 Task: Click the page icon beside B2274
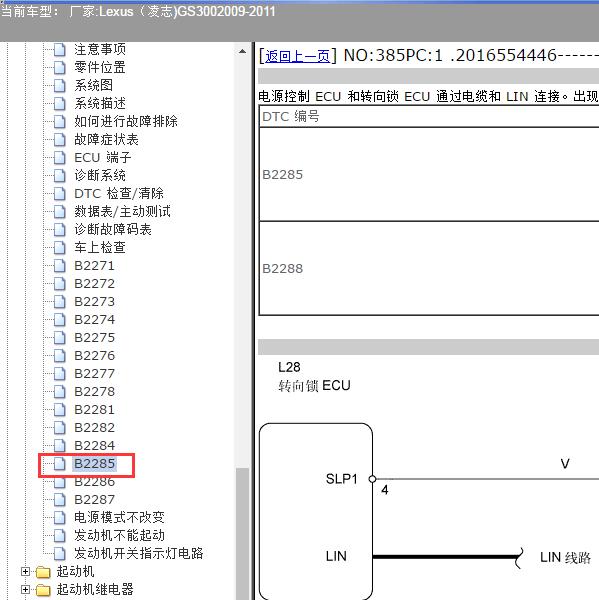[59, 319]
